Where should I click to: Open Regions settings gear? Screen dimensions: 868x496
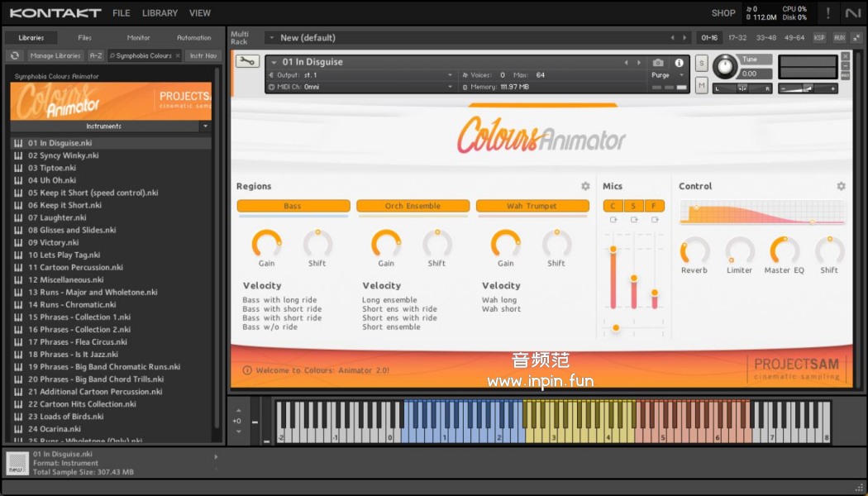585,186
